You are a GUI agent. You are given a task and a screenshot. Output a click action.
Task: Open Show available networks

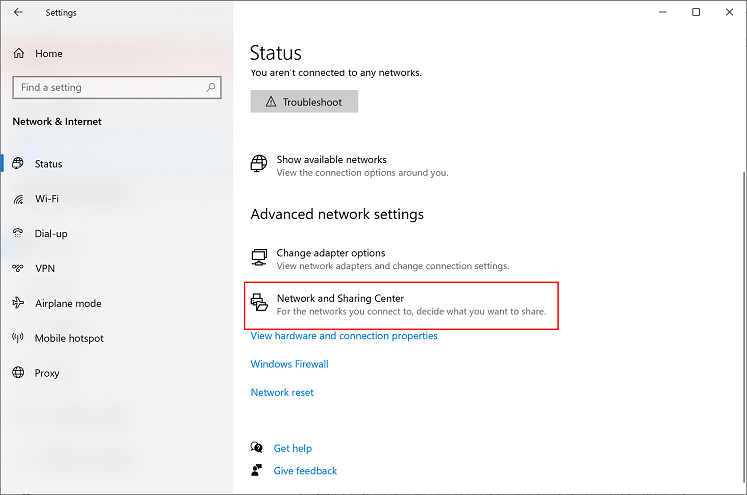click(x=331, y=160)
